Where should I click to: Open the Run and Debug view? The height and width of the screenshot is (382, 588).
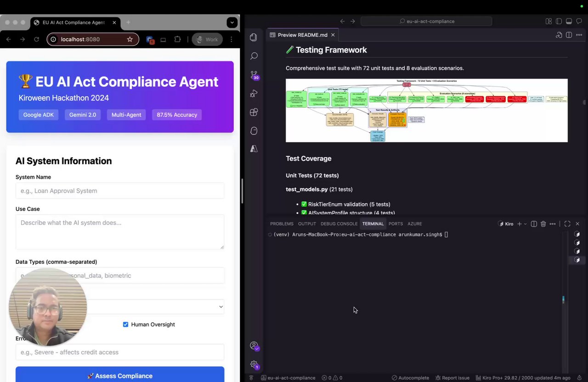pos(254,93)
